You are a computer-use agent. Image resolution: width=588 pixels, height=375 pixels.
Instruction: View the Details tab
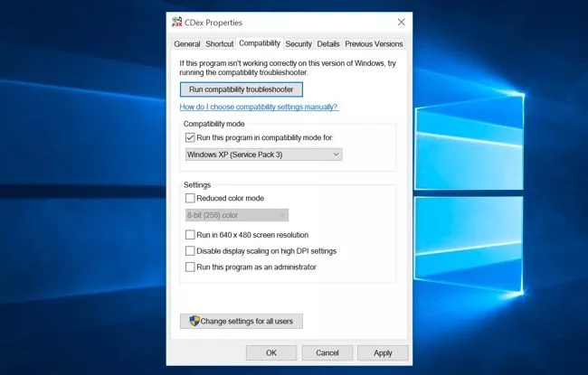click(328, 44)
